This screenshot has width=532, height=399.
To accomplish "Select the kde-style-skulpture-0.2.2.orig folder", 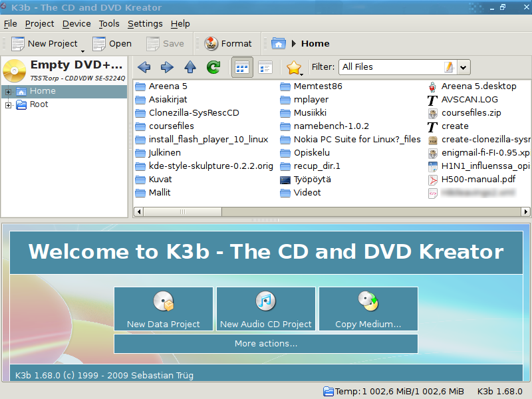I will [x=204, y=166].
